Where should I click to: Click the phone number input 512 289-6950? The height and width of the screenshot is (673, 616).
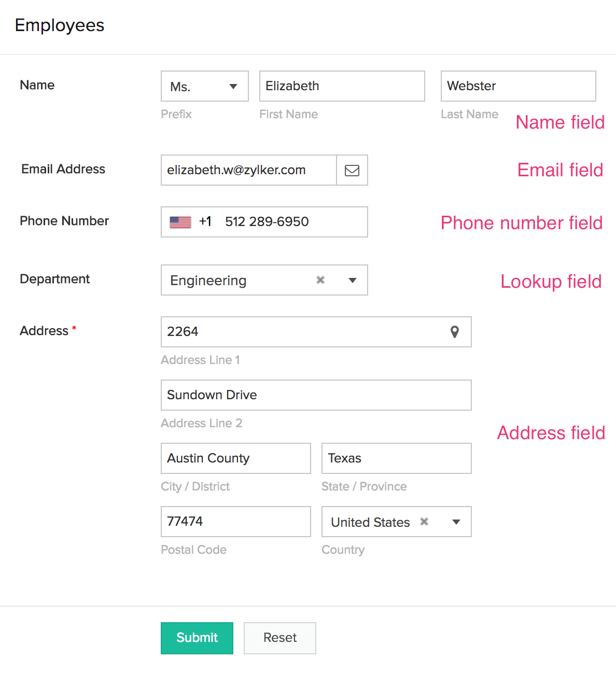(x=290, y=222)
